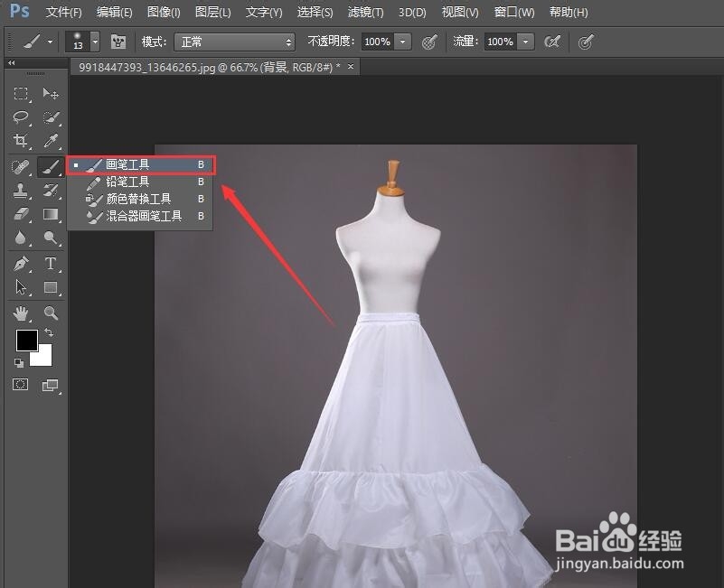The width and height of the screenshot is (724, 588).
Task: Reset default foreground and background colors
Action: [19, 363]
